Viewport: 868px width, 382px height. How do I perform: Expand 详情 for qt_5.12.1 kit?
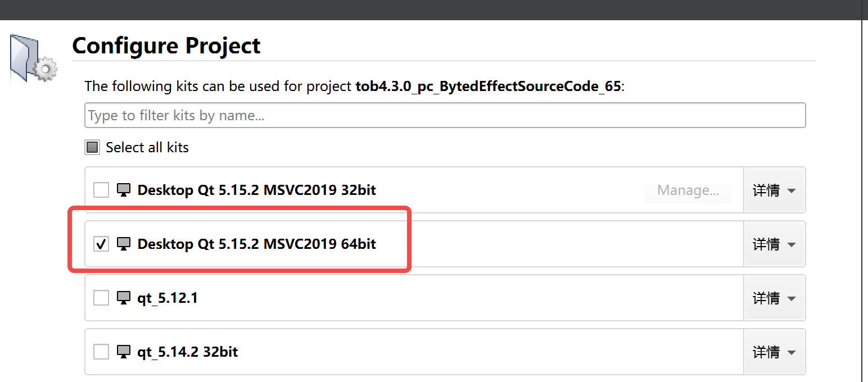774,298
